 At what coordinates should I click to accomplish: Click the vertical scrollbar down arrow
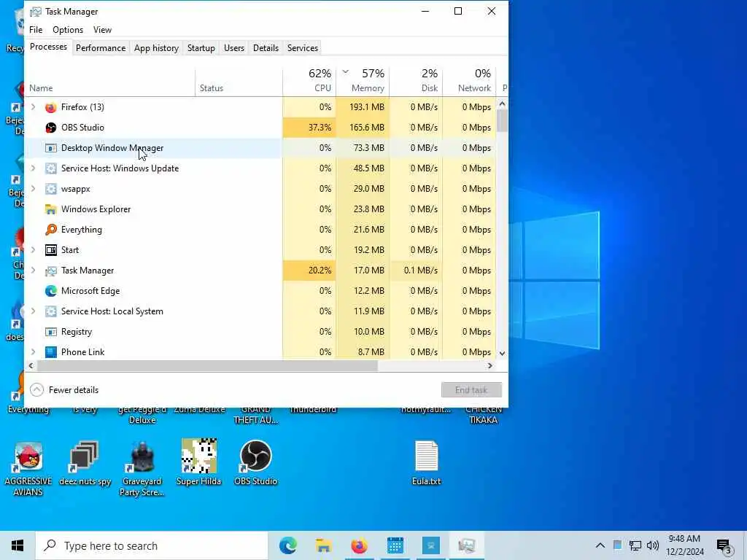click(x=502, y=354)
